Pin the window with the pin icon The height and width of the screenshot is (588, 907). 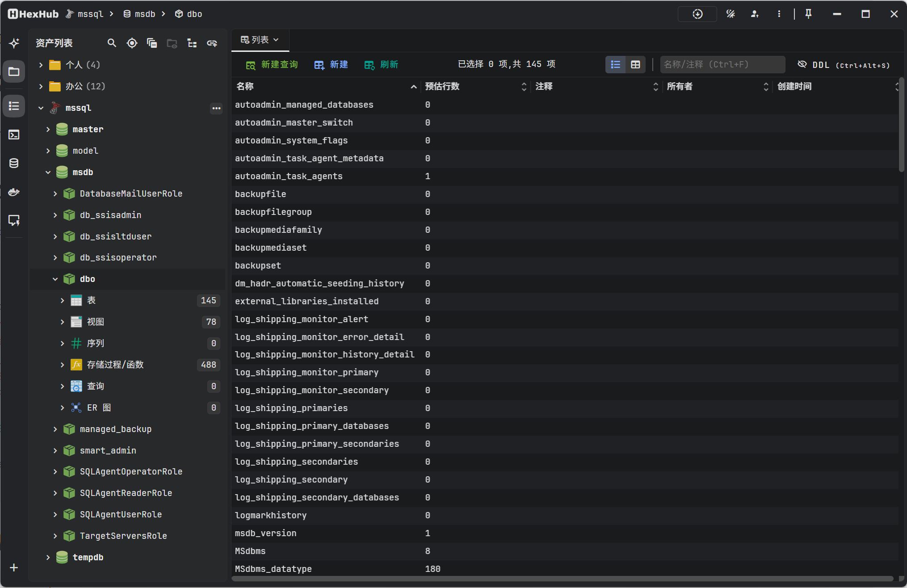pos(808,14)
